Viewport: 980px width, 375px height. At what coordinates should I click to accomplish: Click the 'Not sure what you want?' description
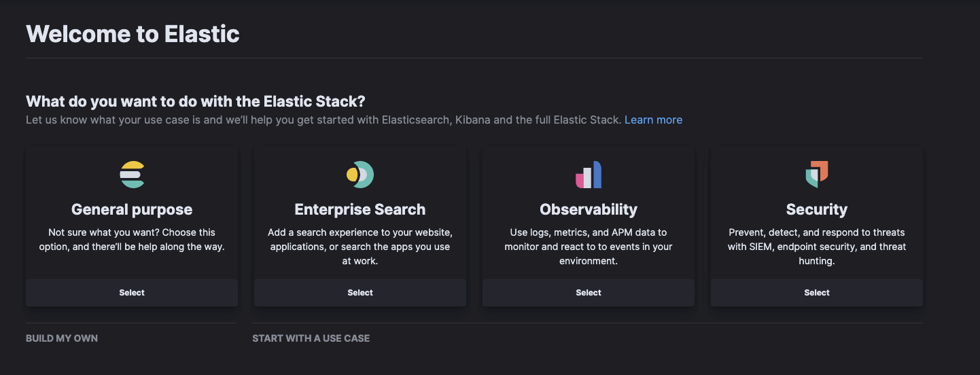click(x=132, y=240)
